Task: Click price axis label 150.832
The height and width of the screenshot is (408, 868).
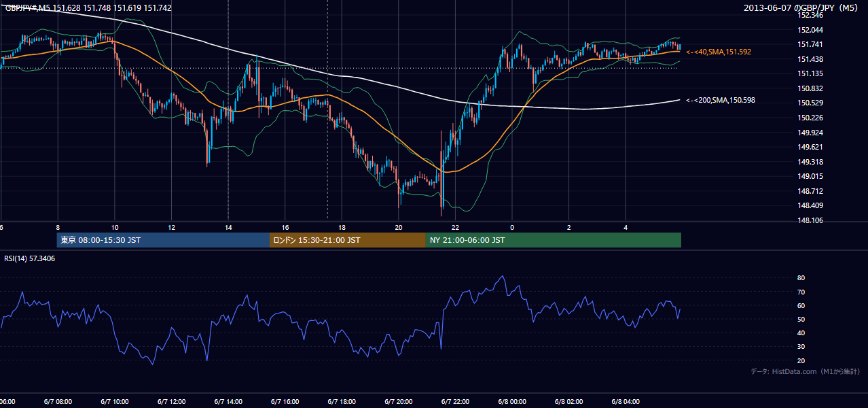Action: click(810, 88)
